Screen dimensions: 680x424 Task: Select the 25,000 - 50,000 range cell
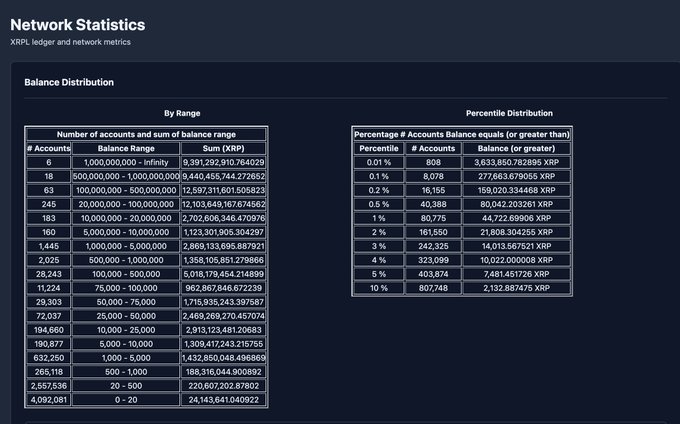click(x=126, y=316)
